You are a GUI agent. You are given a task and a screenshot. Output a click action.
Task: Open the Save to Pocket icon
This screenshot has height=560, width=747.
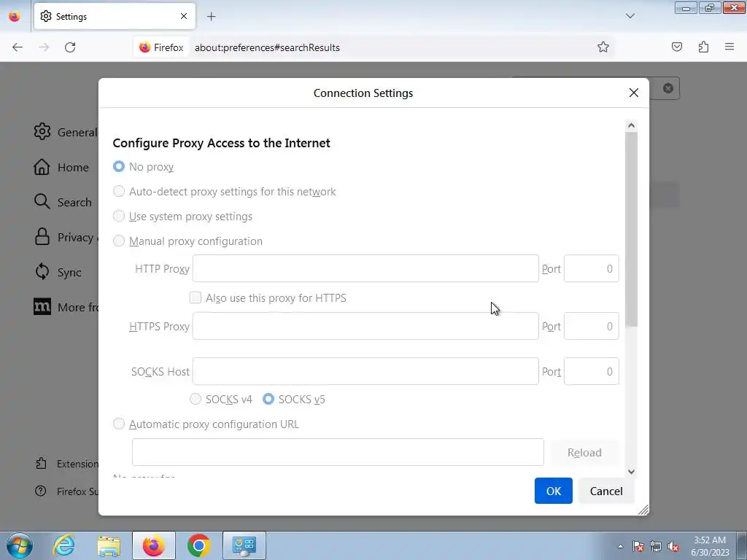(x=677, y=47)
